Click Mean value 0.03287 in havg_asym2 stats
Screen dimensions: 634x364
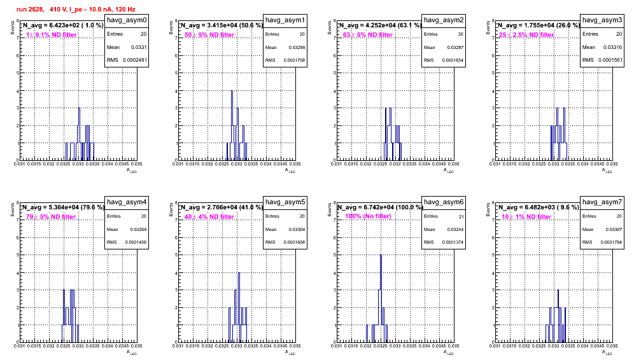455,47
